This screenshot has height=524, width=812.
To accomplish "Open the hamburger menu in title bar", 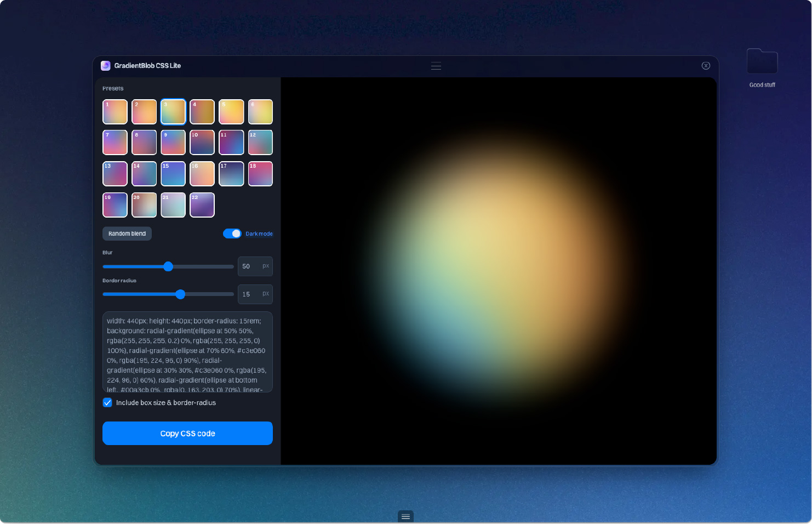I will tap(436, 66).
